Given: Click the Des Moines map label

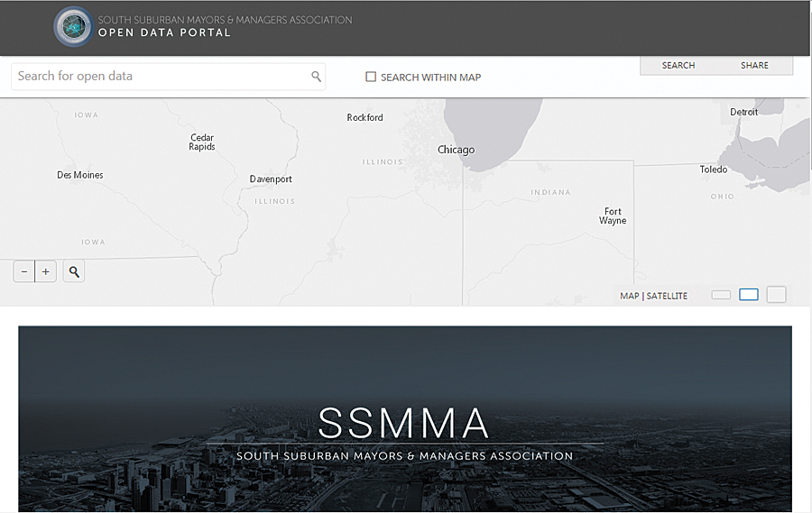Looking at the screenshot, I should click(x=80, y=175).
